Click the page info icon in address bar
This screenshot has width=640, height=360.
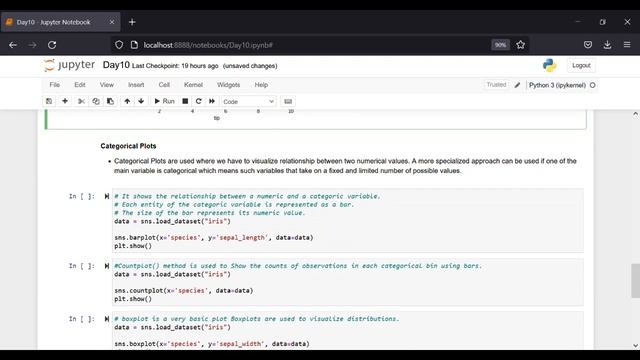click(134, 45)
